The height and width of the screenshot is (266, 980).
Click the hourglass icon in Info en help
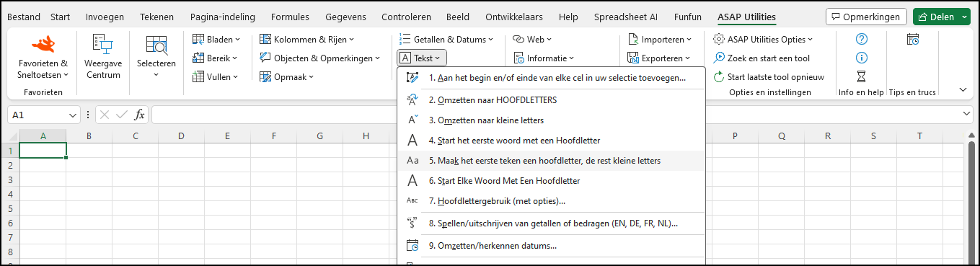pos(861,76)
